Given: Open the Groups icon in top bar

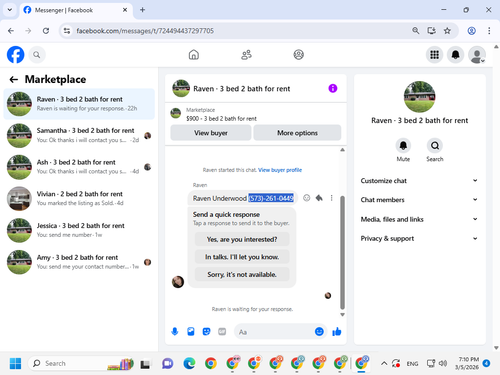Looking at the screenshot, I should [x=298, y=54].
